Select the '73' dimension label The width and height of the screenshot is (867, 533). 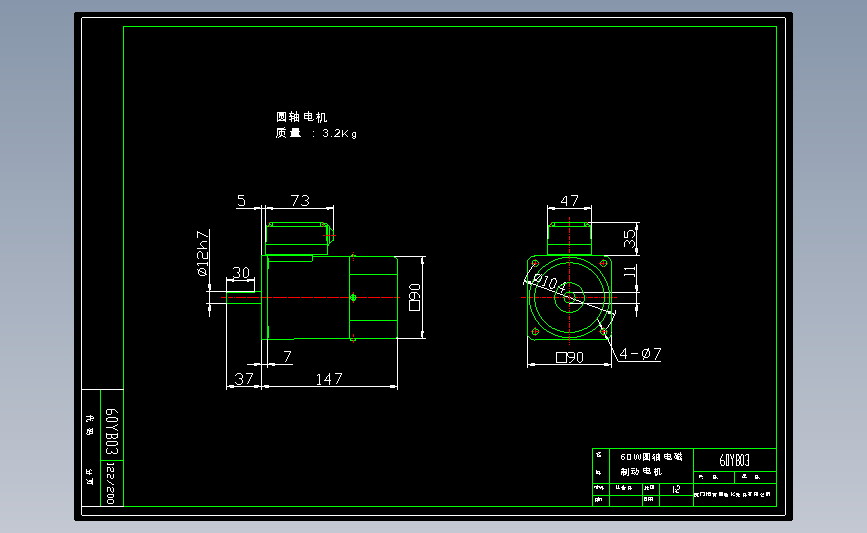[x=300, y=200]
